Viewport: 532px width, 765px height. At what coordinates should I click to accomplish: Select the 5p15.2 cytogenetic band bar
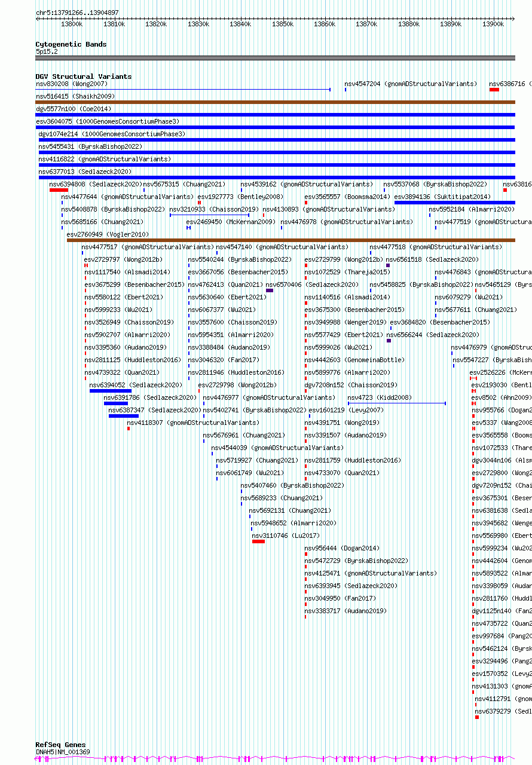[275, 58]
